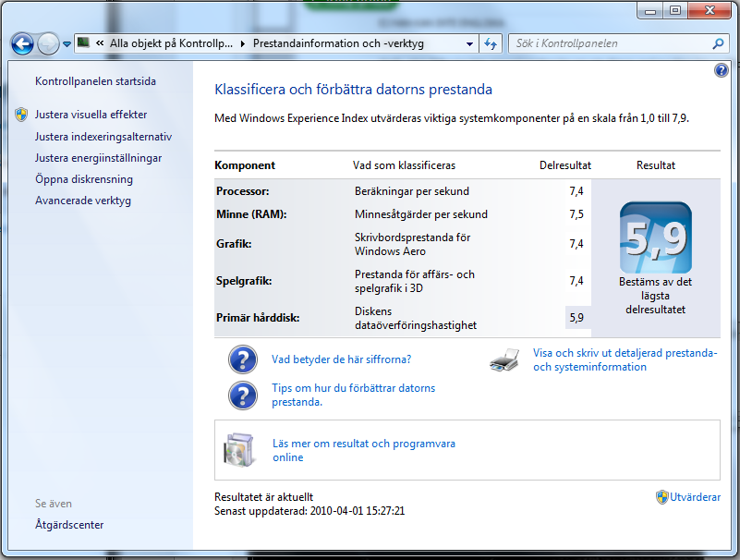Select the 'Grafik:' row label
Image resolution: width=740 pixels, height=560 pixels.
pyautogui.click(x=234, y=244)
